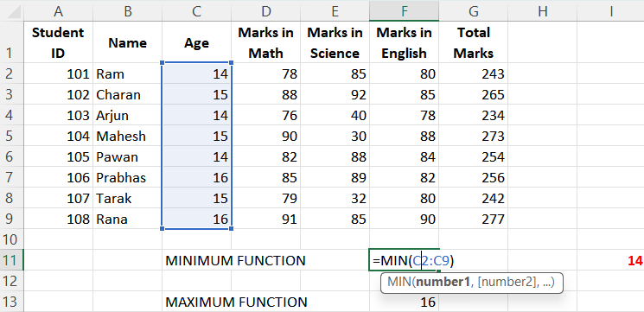Image resolution: width=644 pixels, height=312 pixels.
Task: Select row 1 header
Action: point(12,41)
